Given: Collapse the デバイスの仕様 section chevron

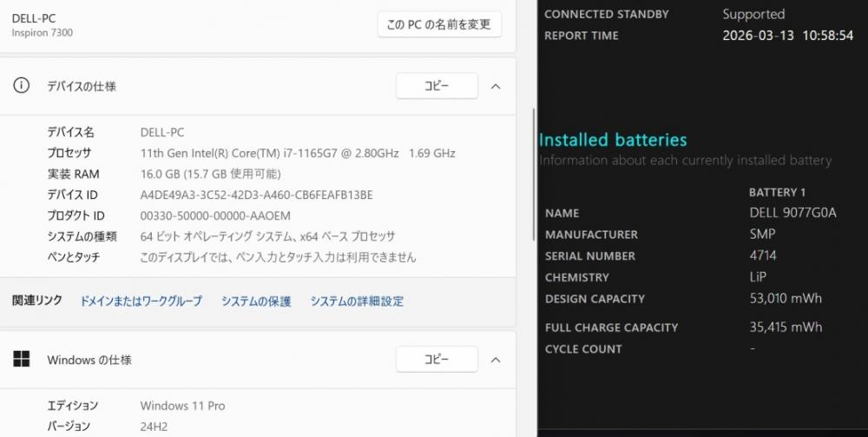Looking at the screenshot, I should click(496, 86).
